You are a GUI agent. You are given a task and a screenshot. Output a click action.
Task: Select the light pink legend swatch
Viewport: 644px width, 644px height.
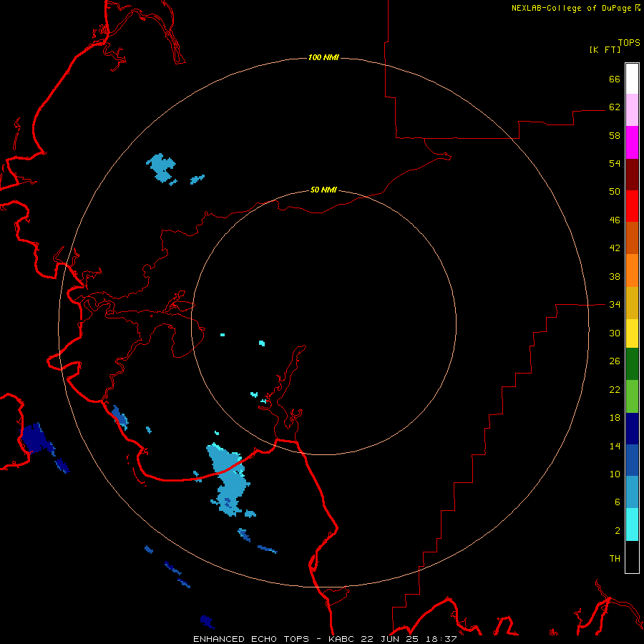pyautogui.click(x=632, y=110)
